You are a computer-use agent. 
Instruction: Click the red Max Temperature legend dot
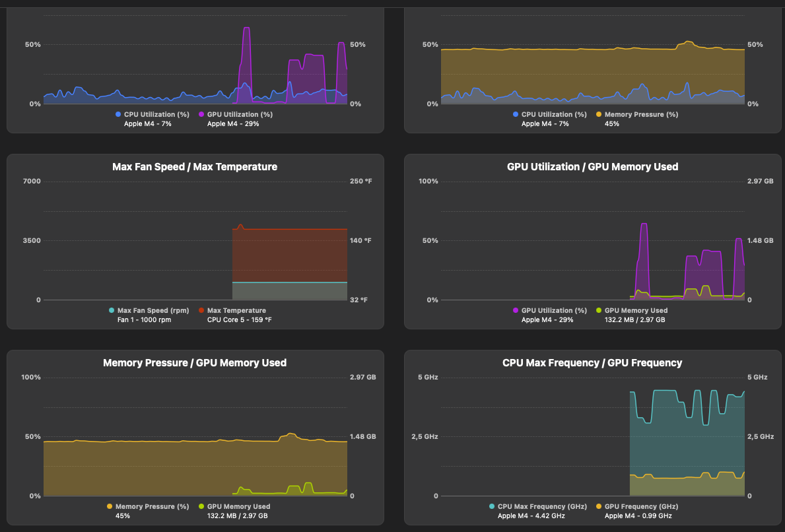[x=201, y=310]
